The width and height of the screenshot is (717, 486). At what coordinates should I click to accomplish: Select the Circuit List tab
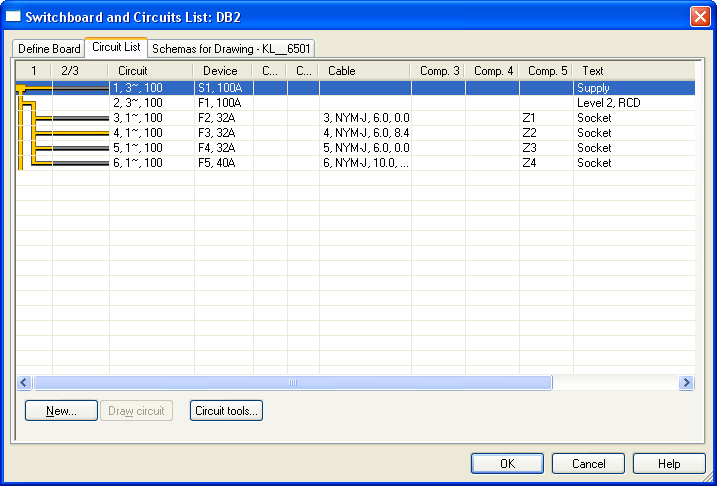(x=116, y=47)
